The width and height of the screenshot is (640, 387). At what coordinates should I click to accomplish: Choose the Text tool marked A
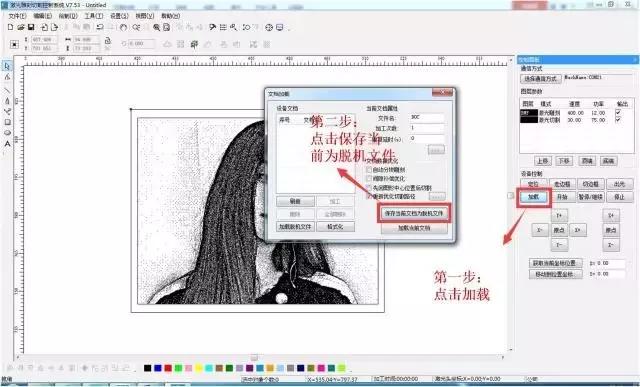click(x=7, y=144)
